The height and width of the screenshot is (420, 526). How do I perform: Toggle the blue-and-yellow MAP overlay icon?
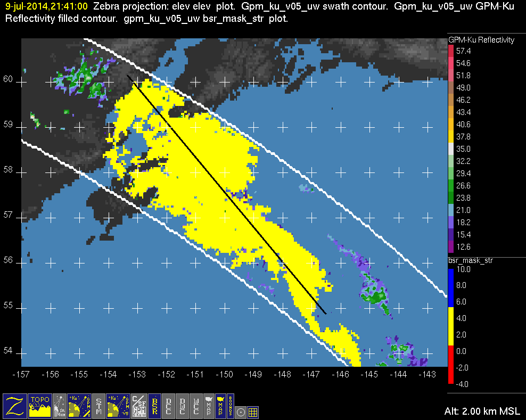(x=220, y=406)
